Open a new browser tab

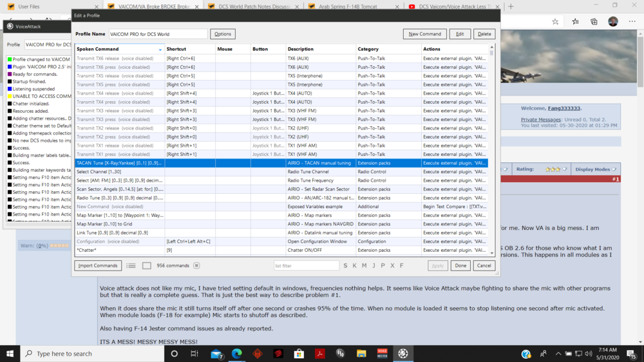point(511,6)
